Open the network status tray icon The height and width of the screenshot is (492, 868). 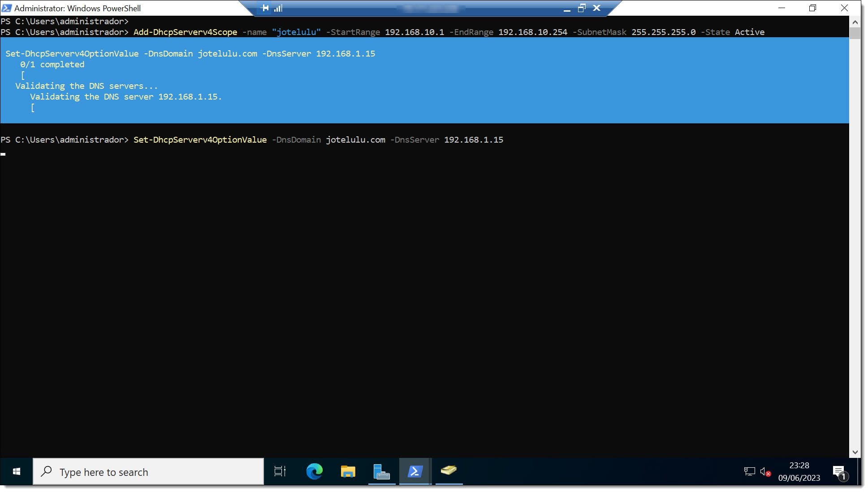coord(749,471)
